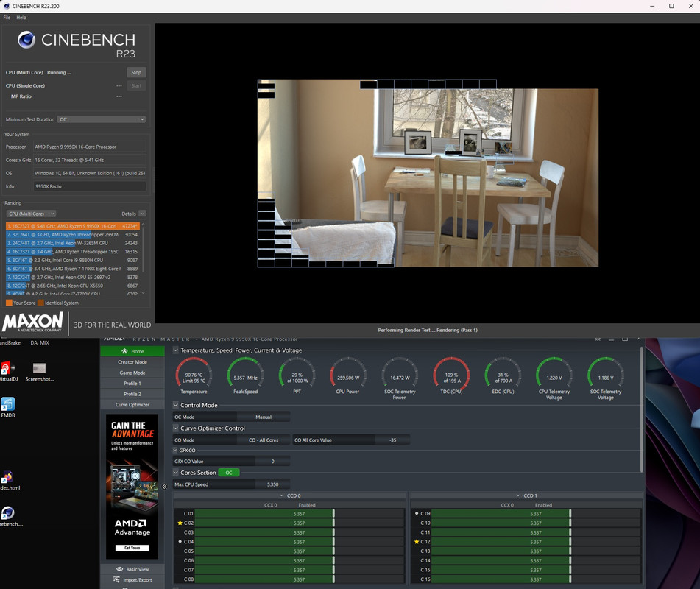Image resolution: width=700 pixels, height=589 pixels.
Task: Click the Cinebench logo sphere icon
Action: tap(26, 40)
